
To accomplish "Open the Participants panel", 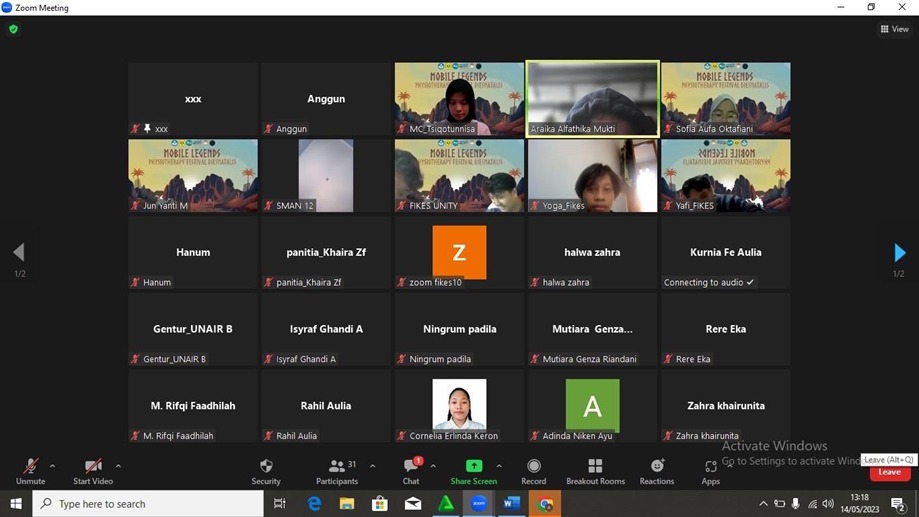I will (x=337, y=471).
